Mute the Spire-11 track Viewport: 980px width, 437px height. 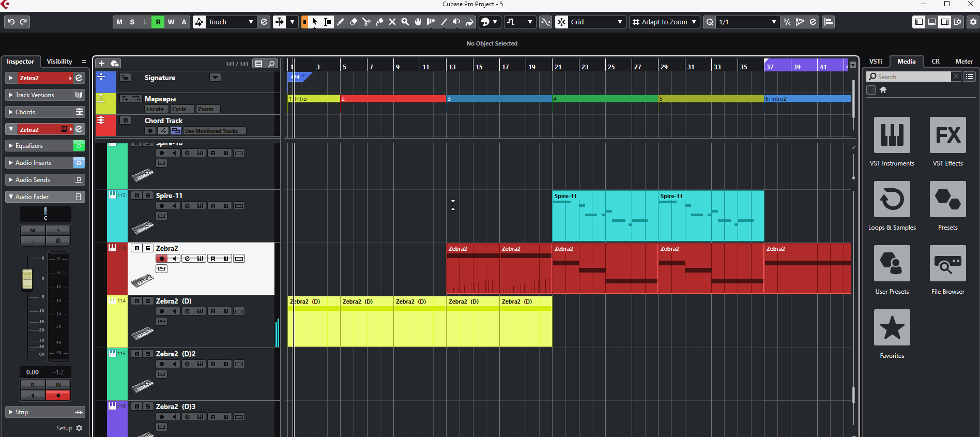coord(136,195)
